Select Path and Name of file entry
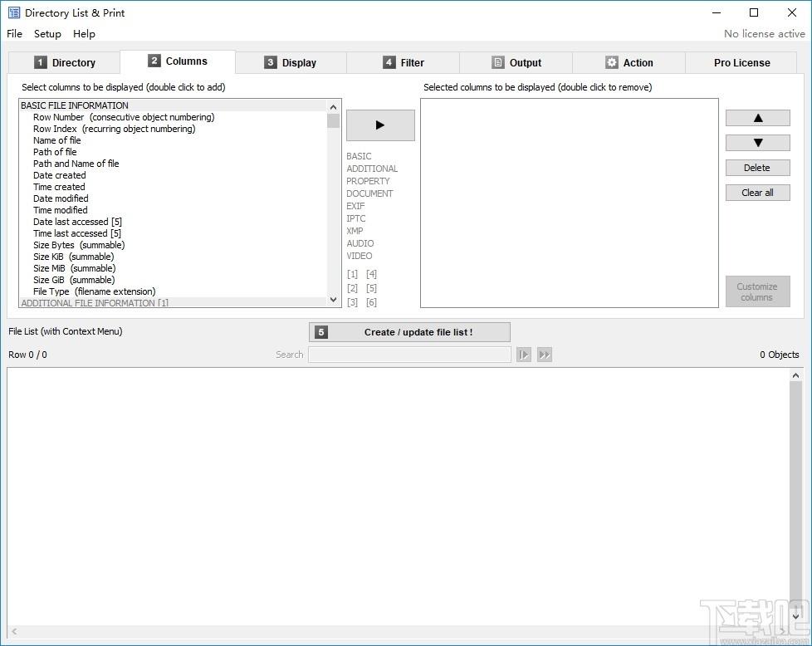This screenshot has width=812, height=646. click(x=173, y=164)
